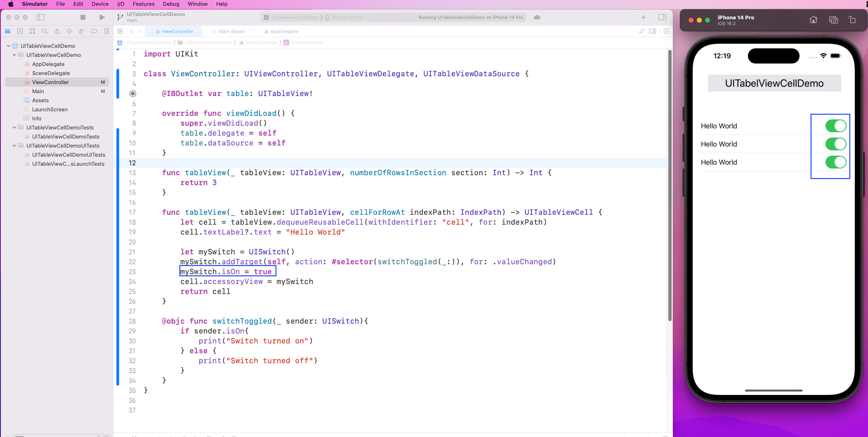The image size is (868, 437).
Task: Open the Assets catalog in navigator
Action: pos(40,101)
